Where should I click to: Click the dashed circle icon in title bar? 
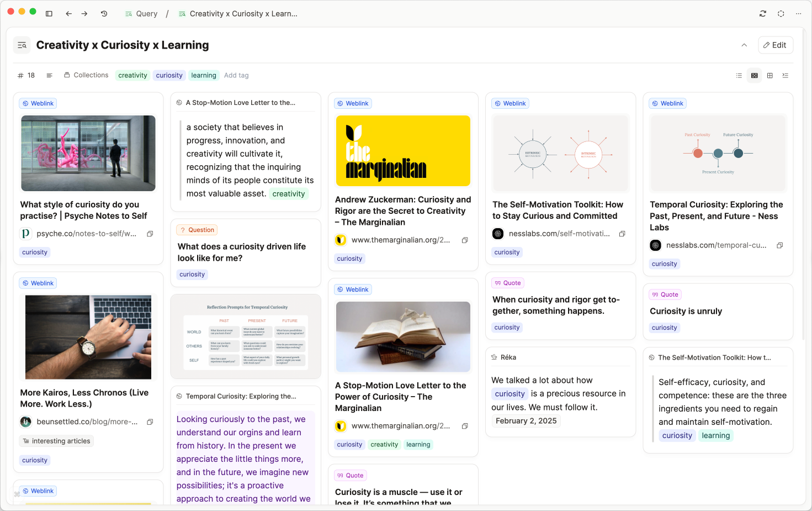[781, 14]
